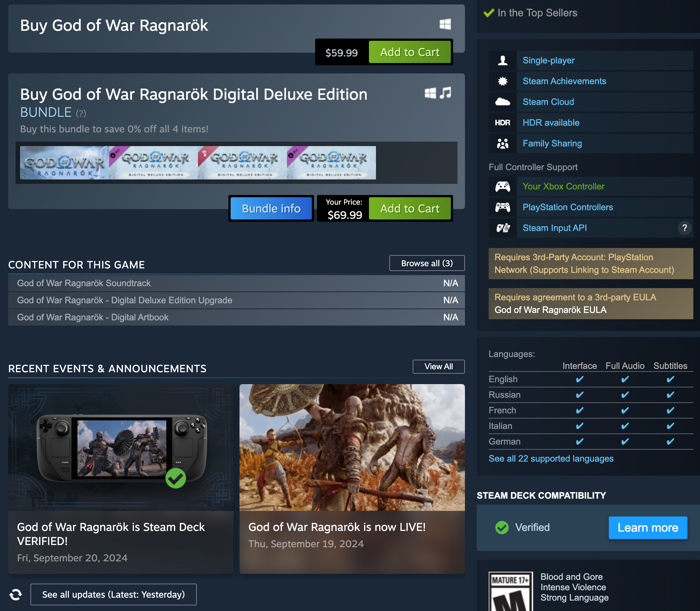Click 'God of War Ragnarök is now LIVE!' title
700x611 pixels.
click(x=337, y=527)
